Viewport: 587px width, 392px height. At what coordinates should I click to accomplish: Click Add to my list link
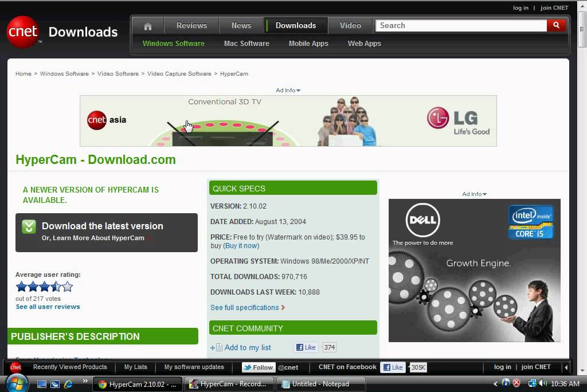(x=248, y=347)
